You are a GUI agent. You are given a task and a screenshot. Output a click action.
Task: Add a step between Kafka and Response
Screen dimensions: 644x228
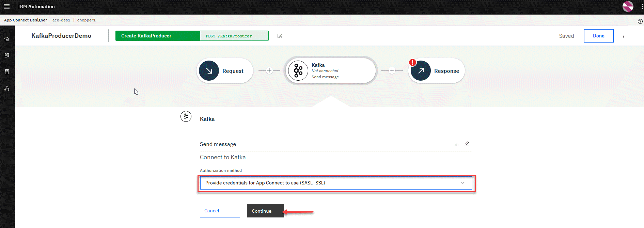(x=392, y=71)
